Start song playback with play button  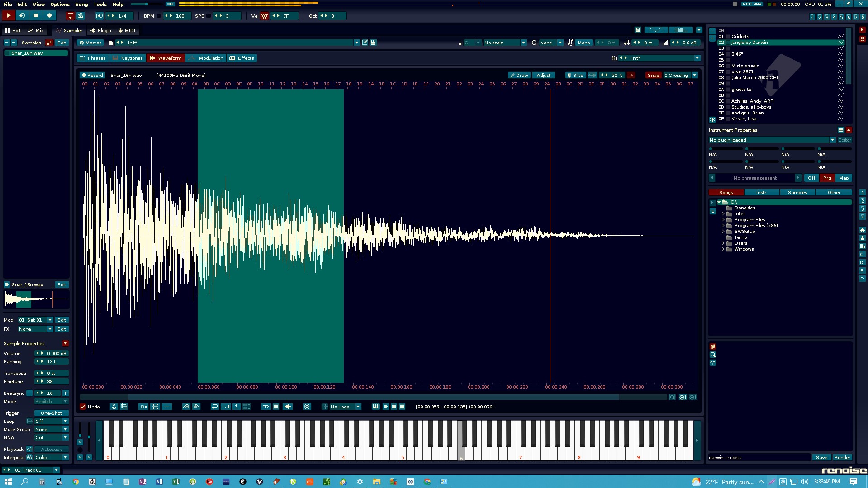coord(8,15)
